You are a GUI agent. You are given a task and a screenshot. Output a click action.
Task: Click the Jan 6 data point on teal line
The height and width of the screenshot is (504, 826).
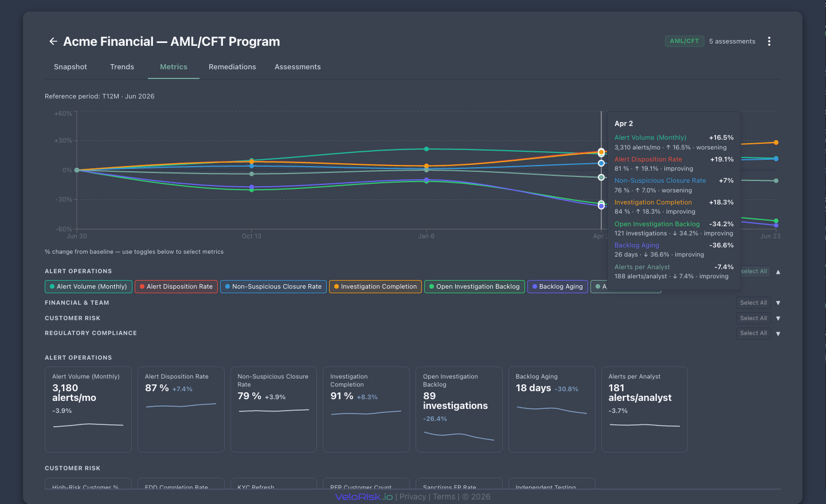[x=426, y=149]
